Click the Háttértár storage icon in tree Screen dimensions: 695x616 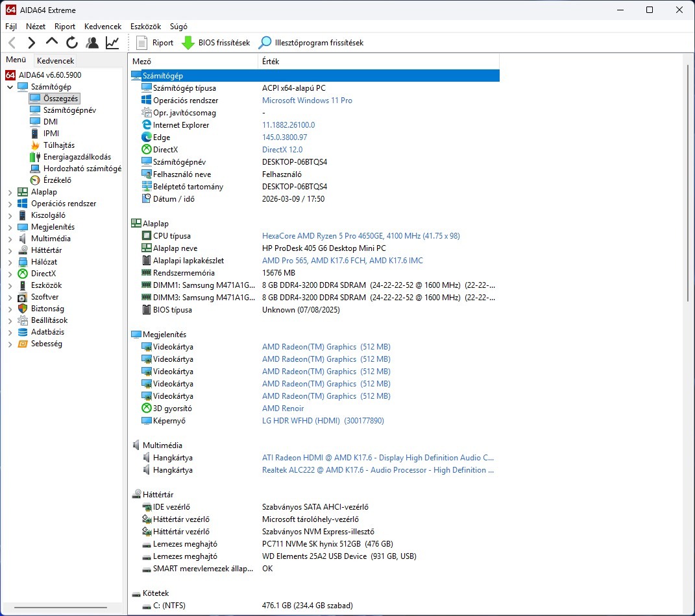[23, 250]
